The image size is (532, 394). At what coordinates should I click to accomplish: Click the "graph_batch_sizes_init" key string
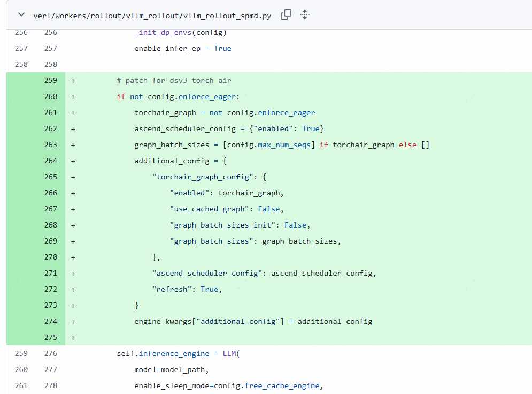(222, 225)
